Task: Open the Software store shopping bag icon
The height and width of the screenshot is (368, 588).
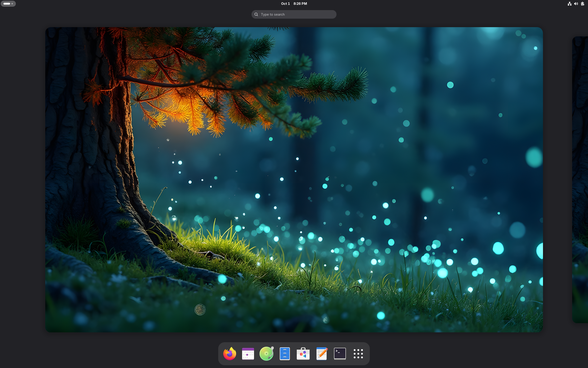Action: (x=303, y=354)
